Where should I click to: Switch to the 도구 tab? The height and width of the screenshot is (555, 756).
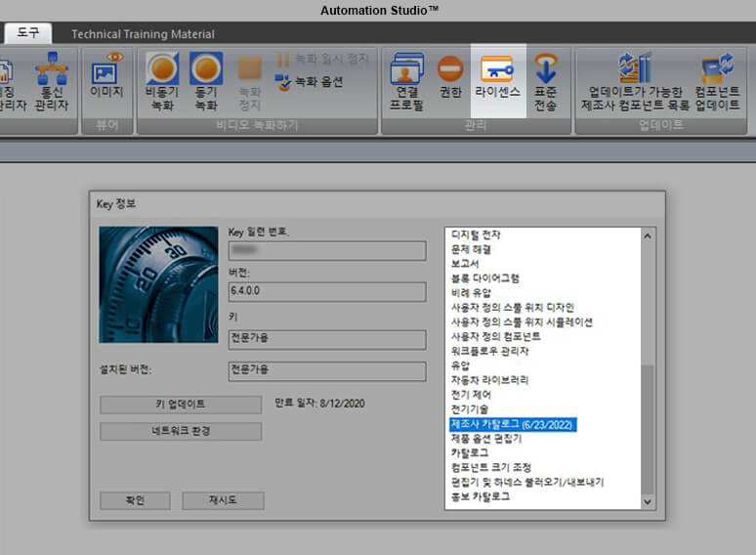coord(28,33)
